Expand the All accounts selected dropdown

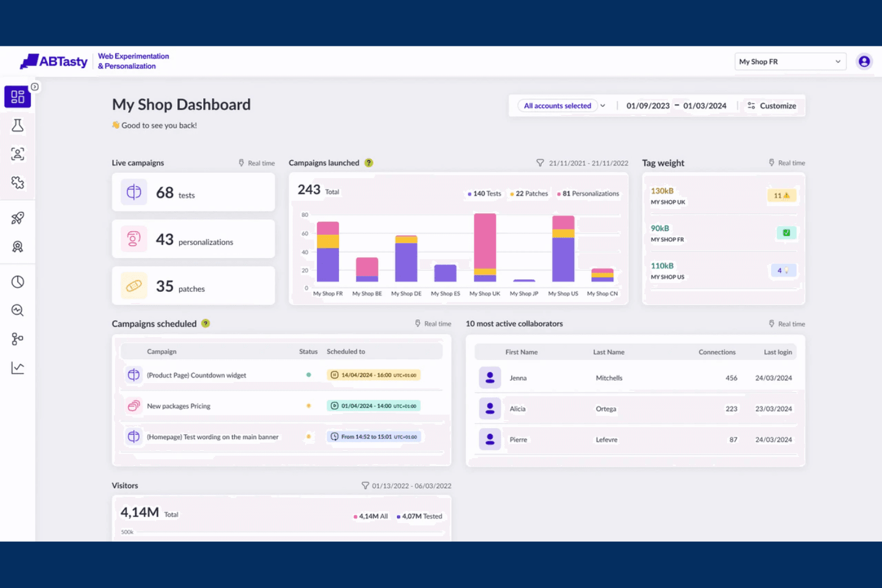[x=562, y=105]
